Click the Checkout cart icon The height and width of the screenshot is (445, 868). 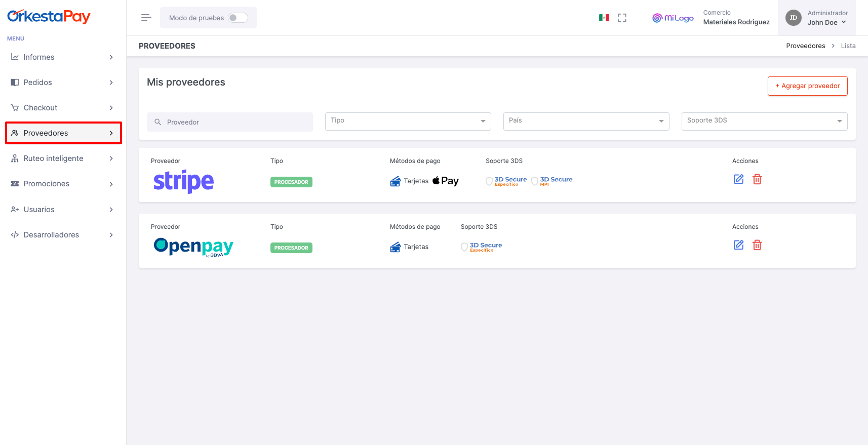[15, 108]
